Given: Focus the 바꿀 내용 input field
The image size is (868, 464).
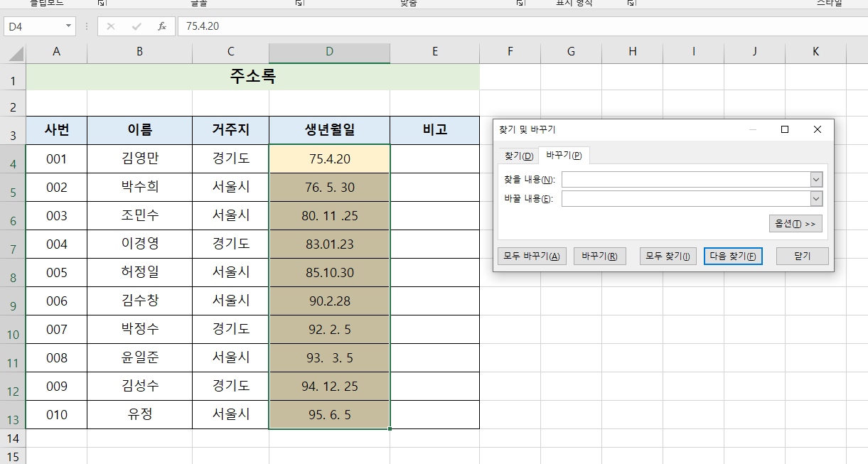Looking at the screenshot, I should pos(686,198).
